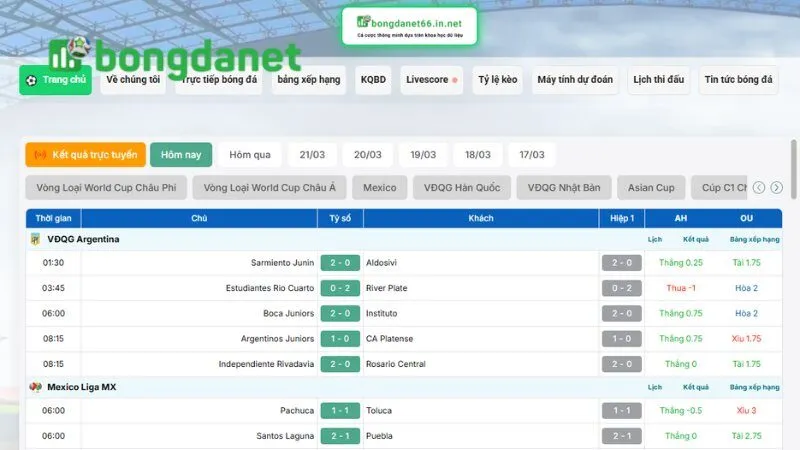800x450 pixels.
Task: Click the page vertical scrollbar
Action: tap(793, 169)
